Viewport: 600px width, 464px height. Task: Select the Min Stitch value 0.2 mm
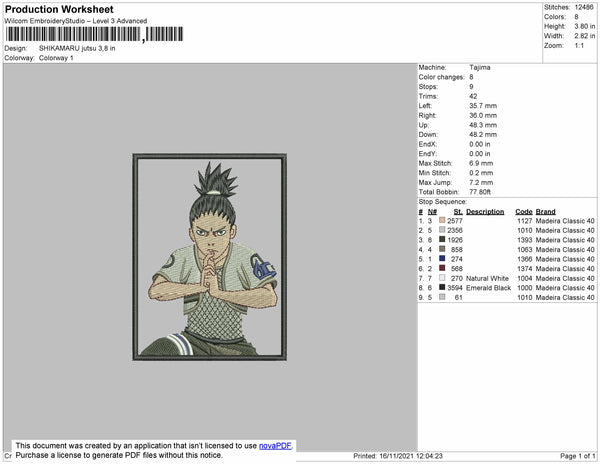pyautogui.click(x=481, y=173)
